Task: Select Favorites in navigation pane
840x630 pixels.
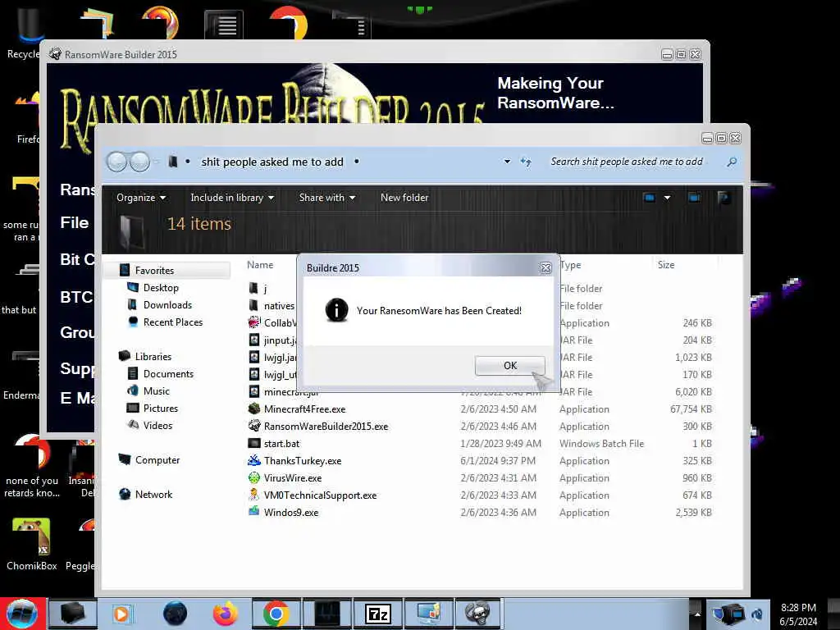Action: pos(154,271)
